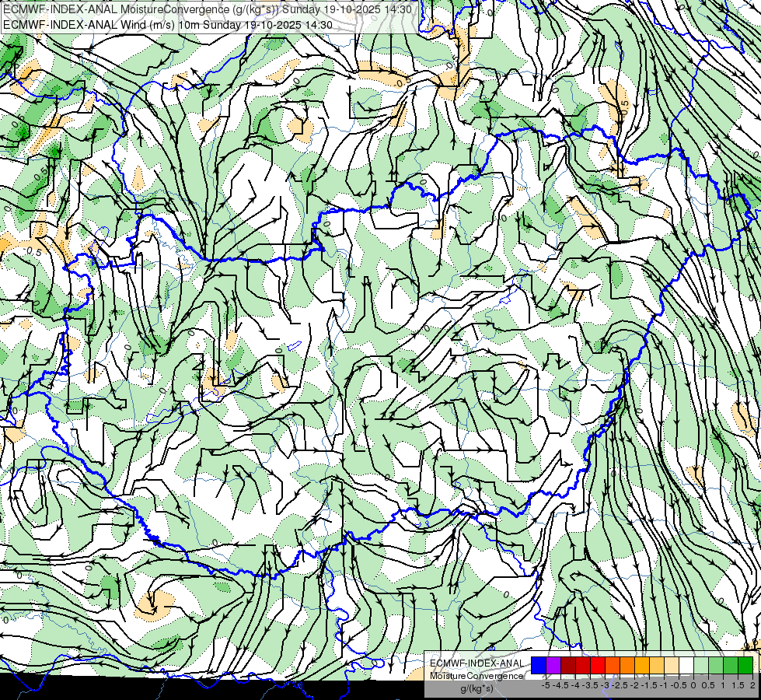Select the darkest green swatch ending at 2
Image resolution: width=761 pixels, height=700 pixels.
tap(745, 665)
